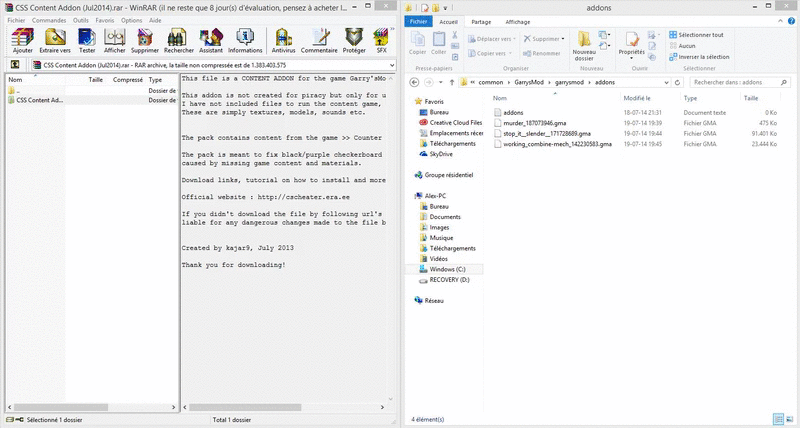Click the Explorer back arrow button

[414, 82]
